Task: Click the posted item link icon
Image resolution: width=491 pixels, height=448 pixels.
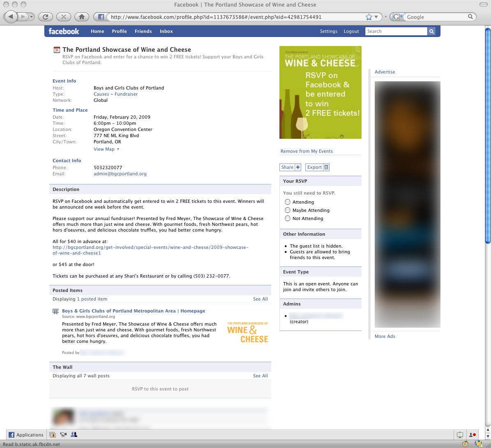Action: (x=55, y=311)
